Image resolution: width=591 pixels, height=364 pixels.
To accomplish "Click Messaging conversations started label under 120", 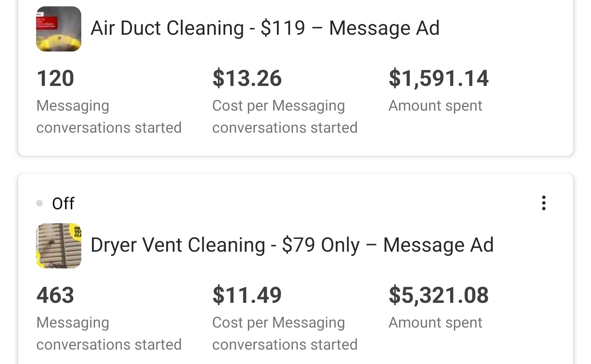I will point(109,117).
